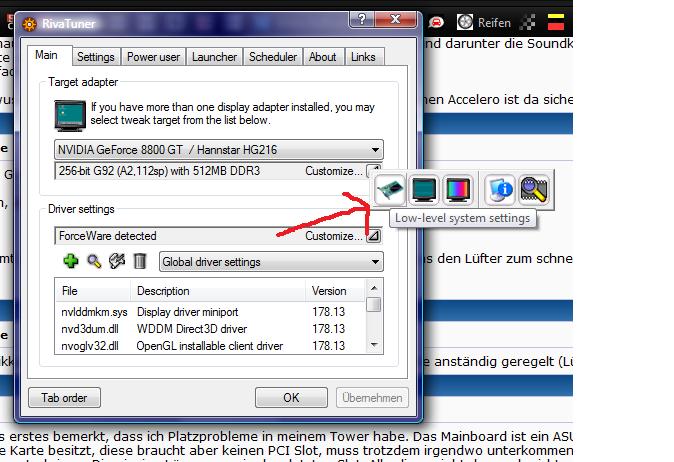Expand the adapter Customize arrow button
Screen dimensions: 674x462
pyautogui.click(x=374, y=170)
